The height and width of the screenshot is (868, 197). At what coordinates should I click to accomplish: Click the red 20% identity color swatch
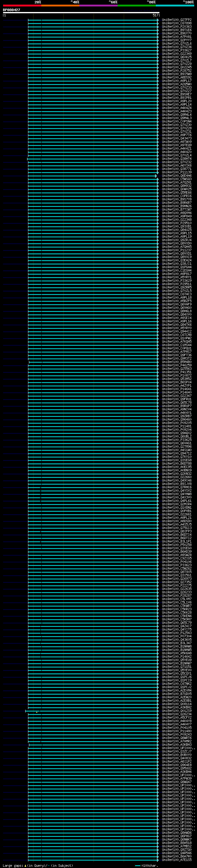[22, 6]
